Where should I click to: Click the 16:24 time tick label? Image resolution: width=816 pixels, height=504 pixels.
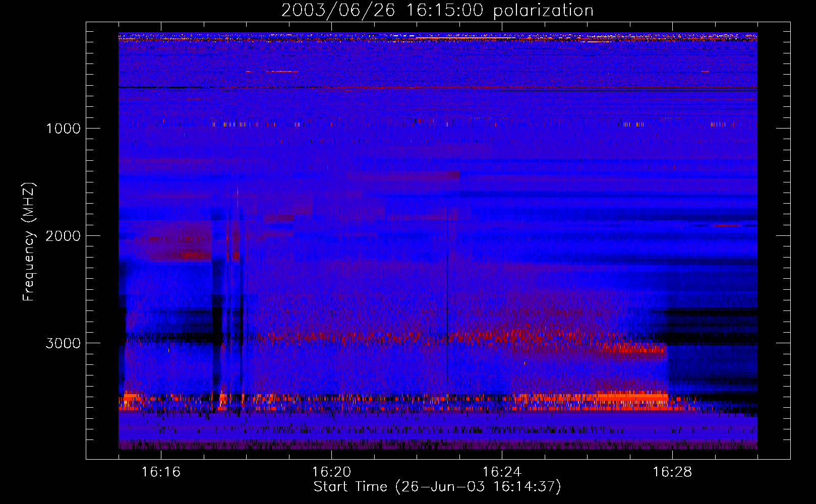pos(502,472)
